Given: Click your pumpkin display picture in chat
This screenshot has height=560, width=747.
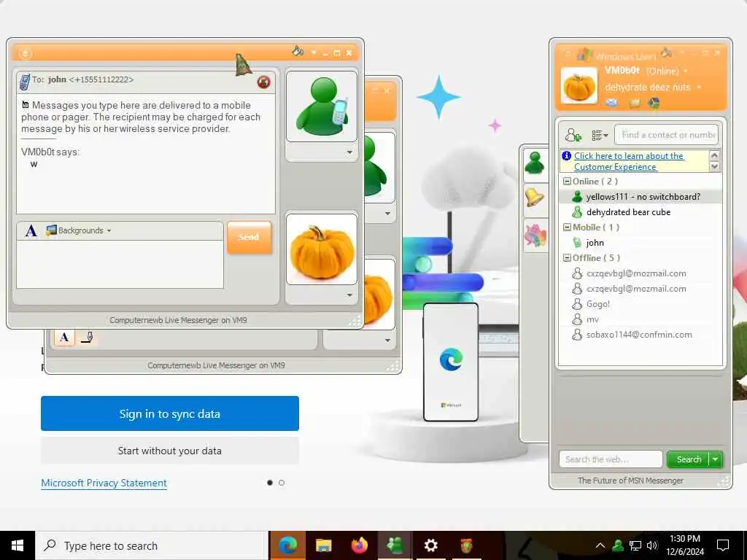Looking at the screenshot, I should [x=322, y=249].
